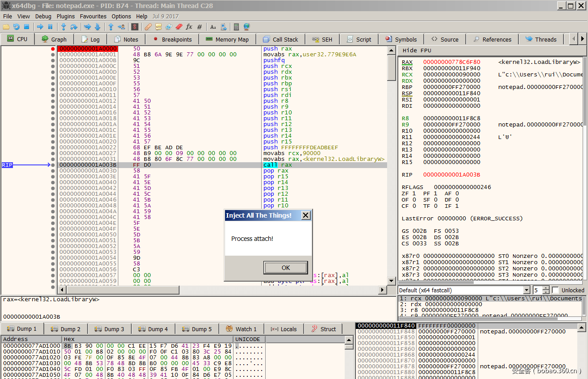The image size is (588, 379).
Task: Toggle the Unlocked checkbox
Action: tap(555, 290)
